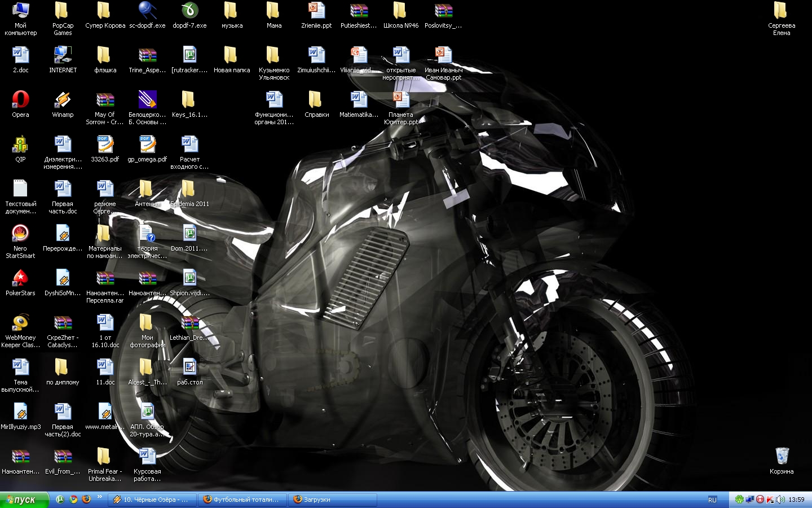Switch to the Загрузки taskbar window
Viewport: 812px width, 508px height.
click(333, 500)
